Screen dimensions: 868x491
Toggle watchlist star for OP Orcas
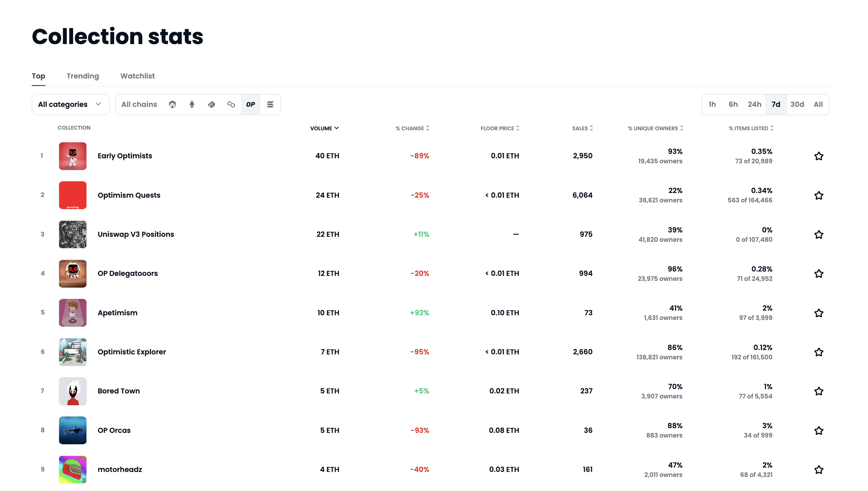tap(819, 431)
